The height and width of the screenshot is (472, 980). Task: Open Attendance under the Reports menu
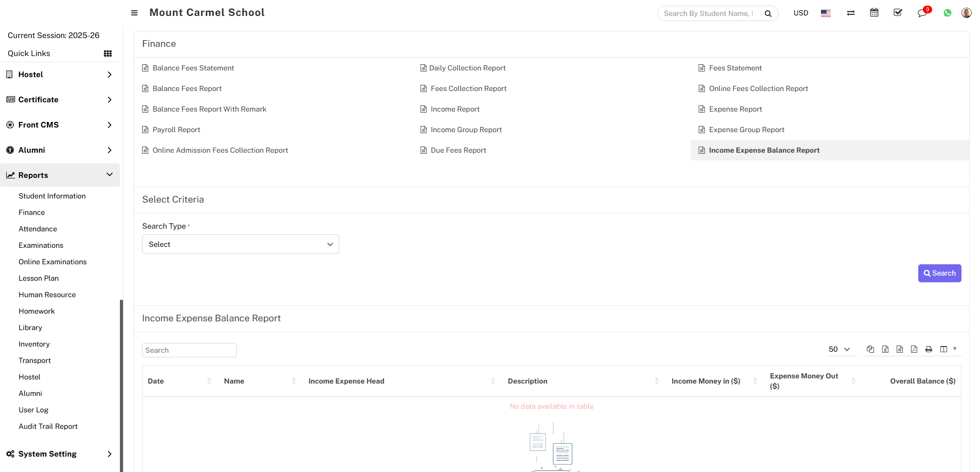38,229
